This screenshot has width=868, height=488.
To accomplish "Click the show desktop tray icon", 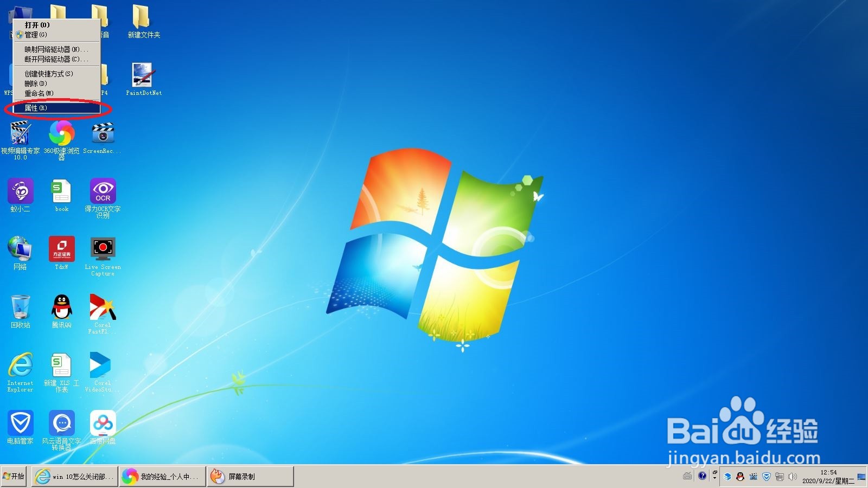I will 861,477.
